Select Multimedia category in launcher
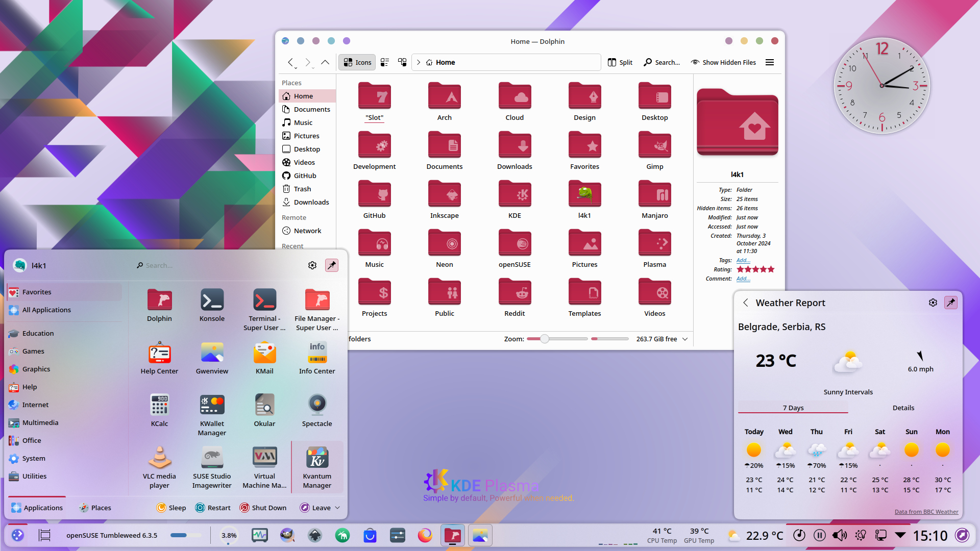980x551 pixels. coord(64,422)
